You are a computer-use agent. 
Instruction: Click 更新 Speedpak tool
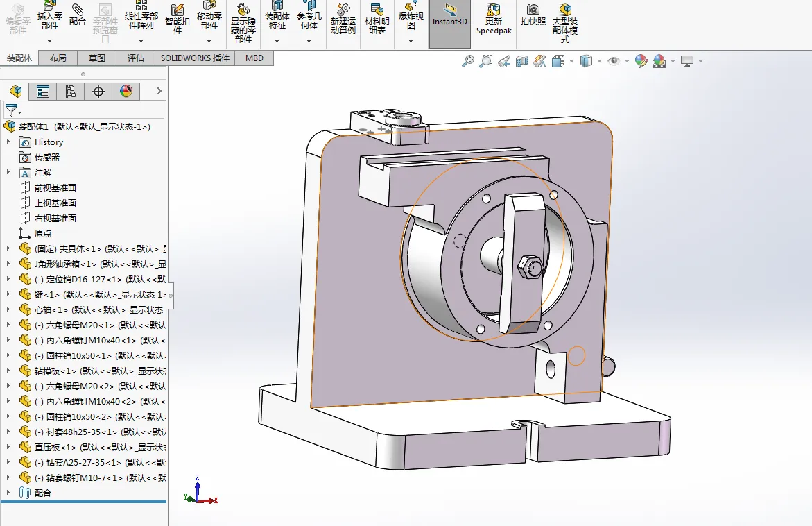point(494,19)
